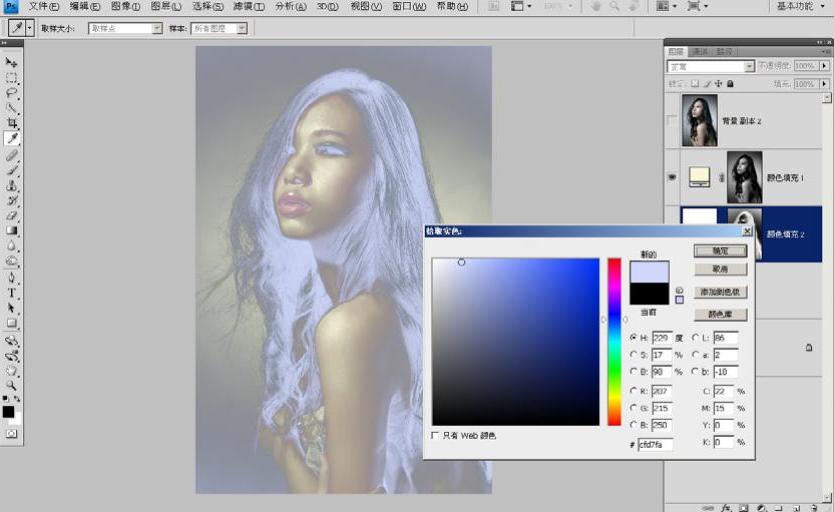The image size is (834, 512).
Task: Click the hex color # input field
Action: point(655,444)
